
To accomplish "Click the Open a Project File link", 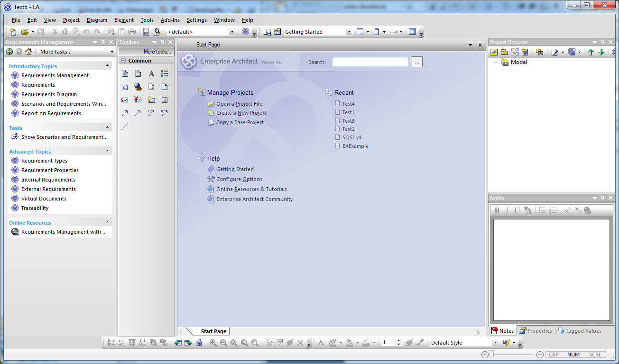I will (239, 104).
